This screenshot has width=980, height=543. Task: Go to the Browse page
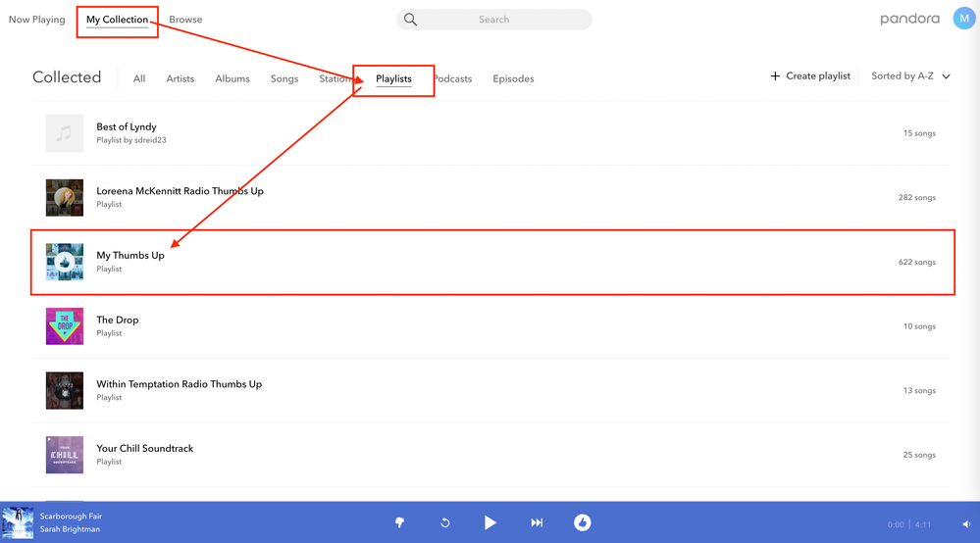coord(185,20)
